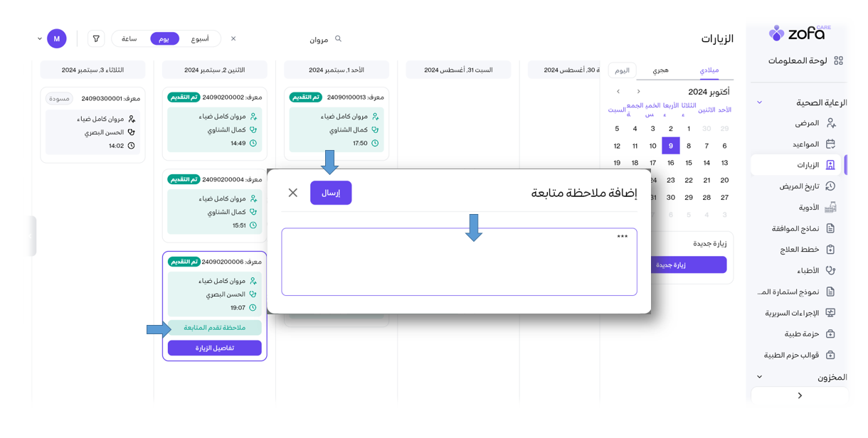Close the follow-up note dialog
Image resolution: width=868 pixels, height=438 pixels.
[x=292, y=193]
